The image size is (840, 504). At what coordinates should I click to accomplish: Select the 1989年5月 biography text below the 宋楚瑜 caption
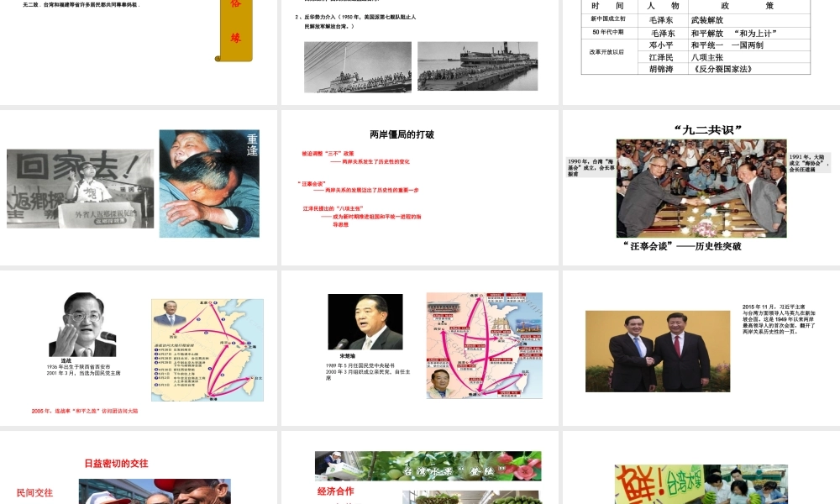click(x=368, y=371)
